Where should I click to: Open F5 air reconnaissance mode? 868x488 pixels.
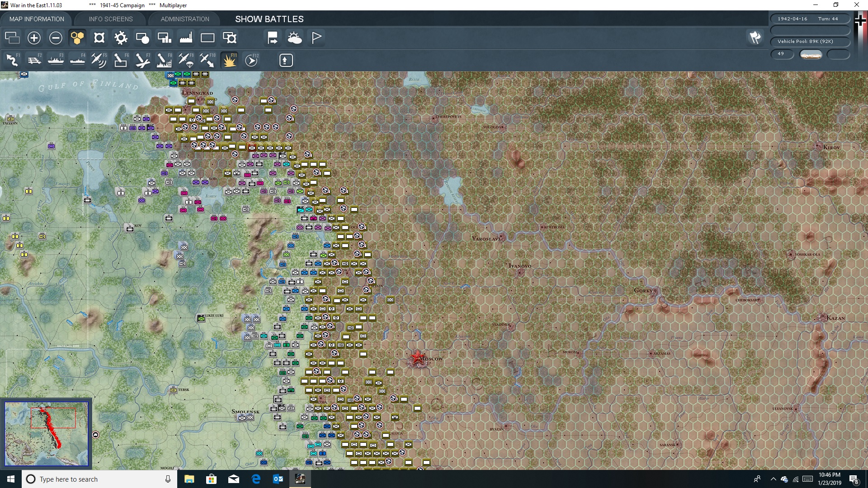coord(99,59)
